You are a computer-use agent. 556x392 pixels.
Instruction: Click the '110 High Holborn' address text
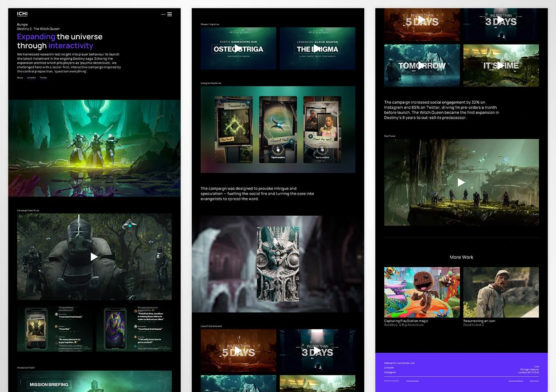pos(529,370)
